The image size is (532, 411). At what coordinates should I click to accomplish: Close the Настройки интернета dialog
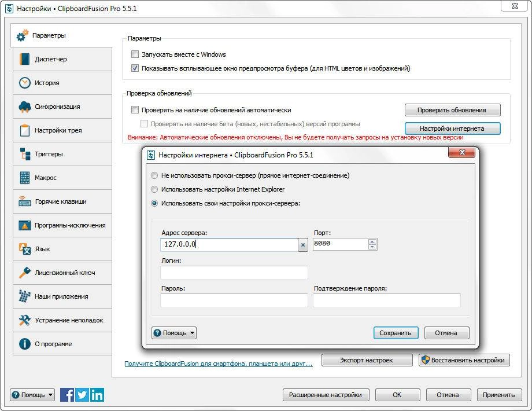point(461,152)
